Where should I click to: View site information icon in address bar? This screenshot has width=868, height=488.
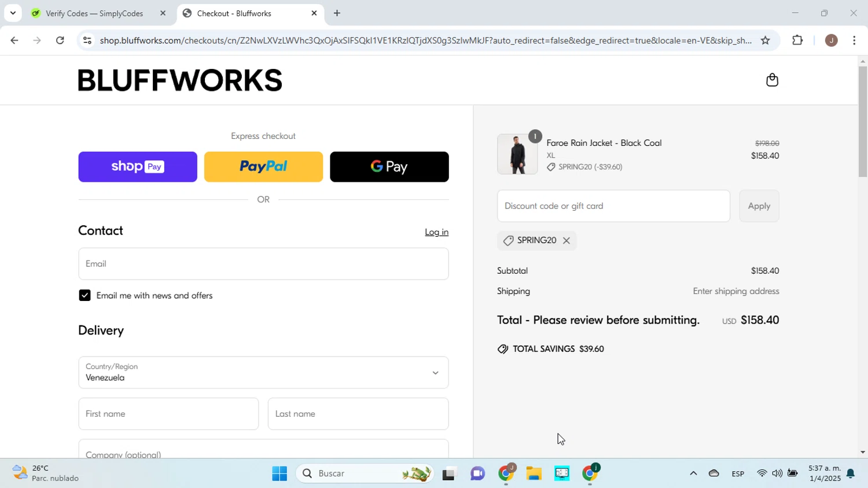(x=87, y=41)
